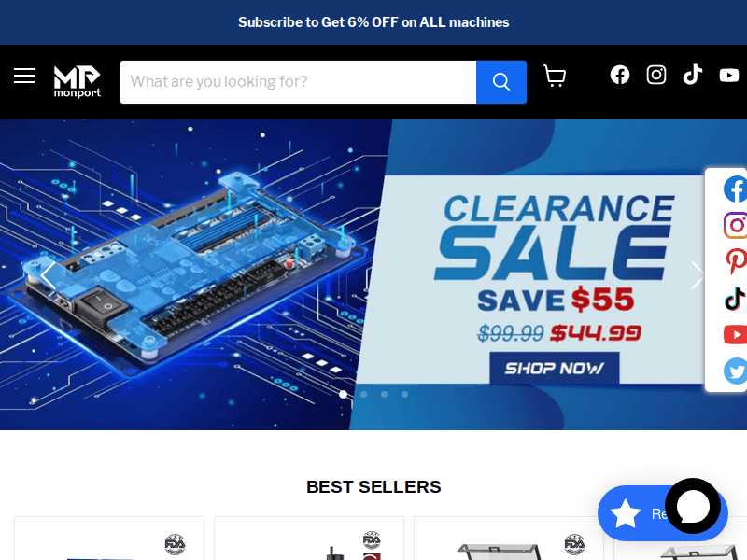Show the next banner slide
Screen dimensions: 747x560
coord(698,275)
